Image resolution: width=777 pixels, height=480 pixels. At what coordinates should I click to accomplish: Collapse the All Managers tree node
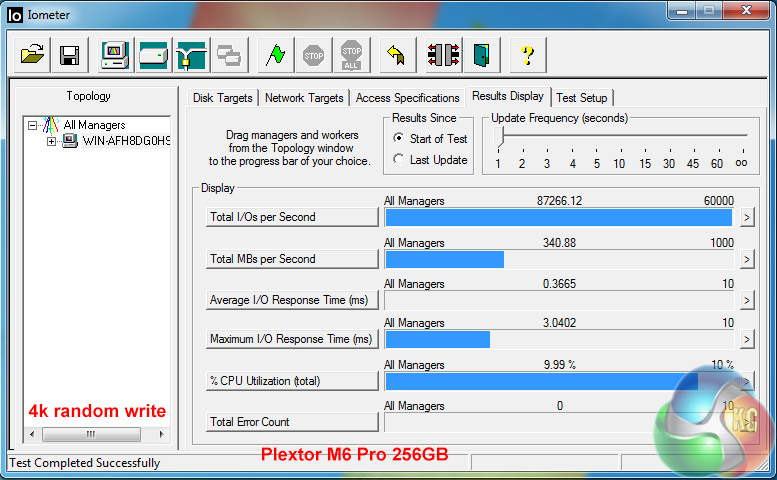[32, 125]
